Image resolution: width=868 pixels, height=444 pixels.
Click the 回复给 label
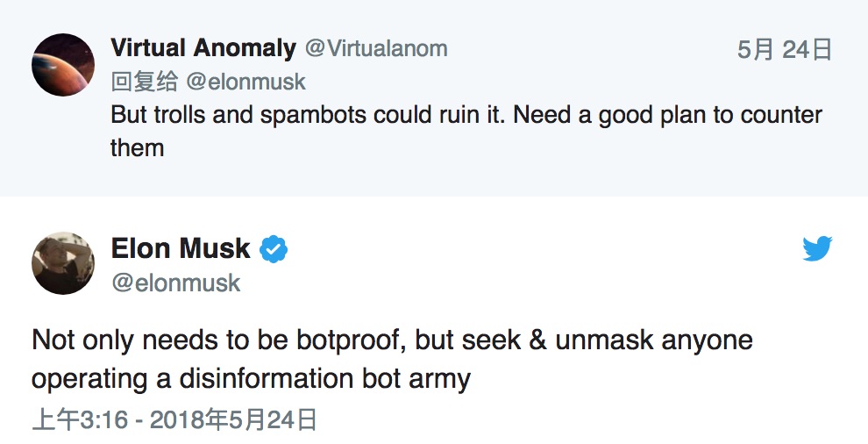[144, 82]
